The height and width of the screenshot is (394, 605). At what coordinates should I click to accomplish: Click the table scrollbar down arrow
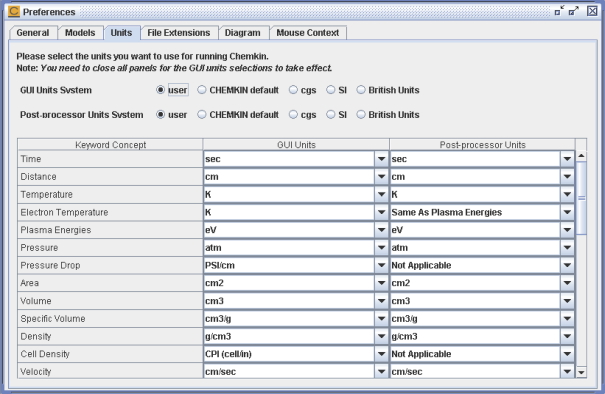click(x=581, y=373)
